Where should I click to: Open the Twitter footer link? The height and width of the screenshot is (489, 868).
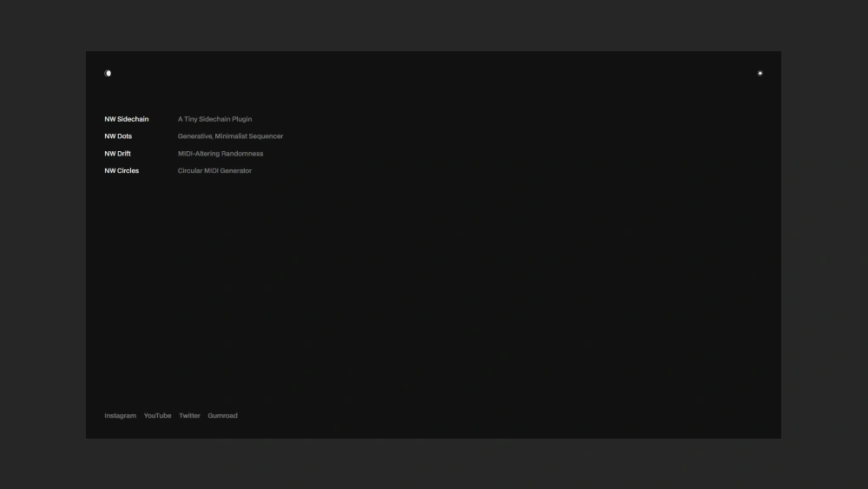(x=190, y=415)
